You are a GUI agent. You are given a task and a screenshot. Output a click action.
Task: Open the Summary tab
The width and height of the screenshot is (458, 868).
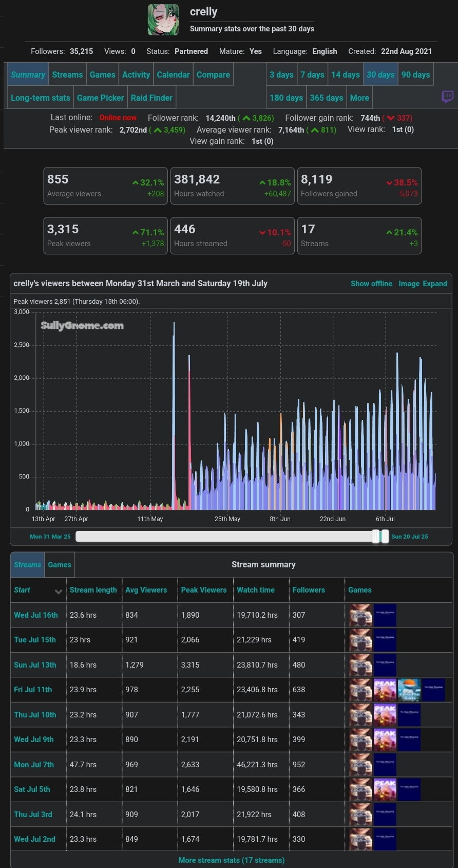tap(28, 75)
